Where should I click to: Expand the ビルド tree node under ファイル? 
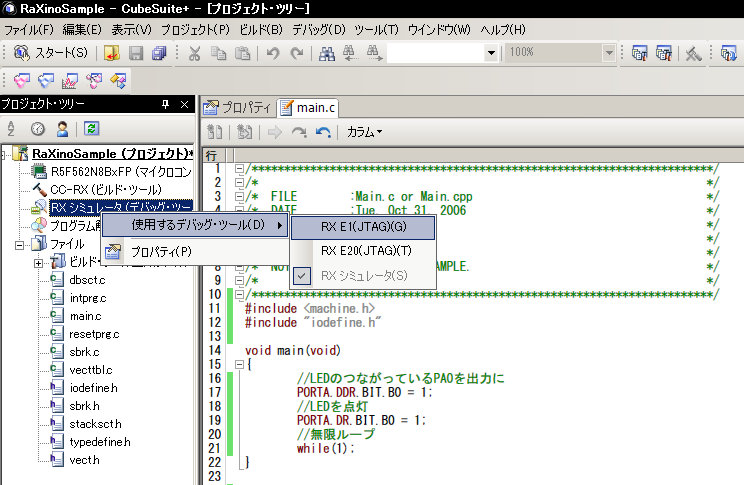(38, 263)
